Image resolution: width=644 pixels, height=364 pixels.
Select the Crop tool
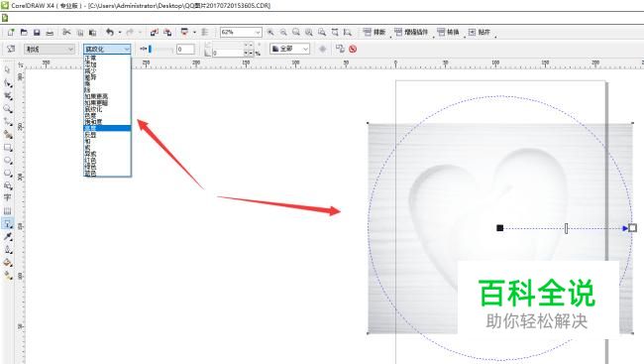pos(7,96)
